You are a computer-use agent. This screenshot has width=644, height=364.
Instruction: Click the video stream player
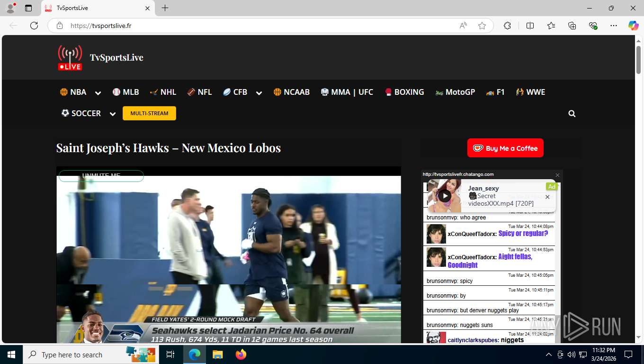click(x=229, y=255)
